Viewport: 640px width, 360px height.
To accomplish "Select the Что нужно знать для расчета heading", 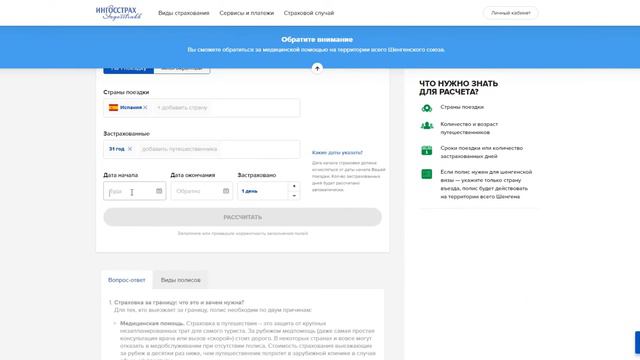I will (x=458, y=88).
